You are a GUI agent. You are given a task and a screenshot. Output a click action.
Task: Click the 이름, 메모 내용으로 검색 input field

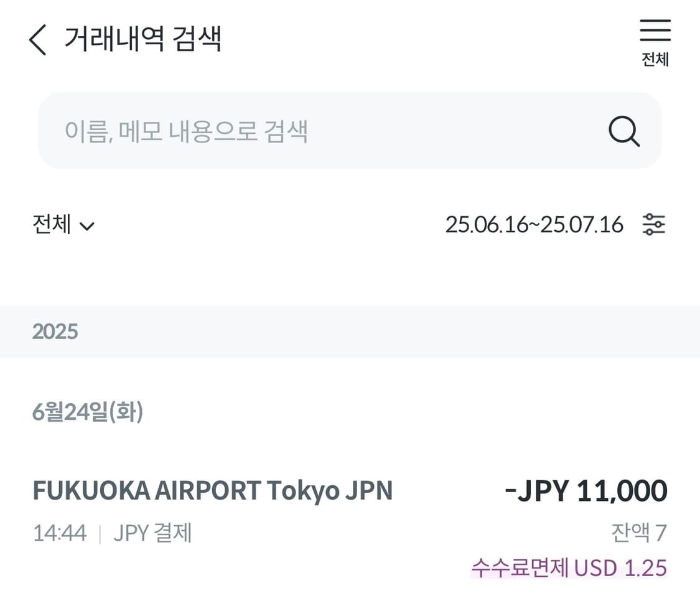tap(249, 131)
